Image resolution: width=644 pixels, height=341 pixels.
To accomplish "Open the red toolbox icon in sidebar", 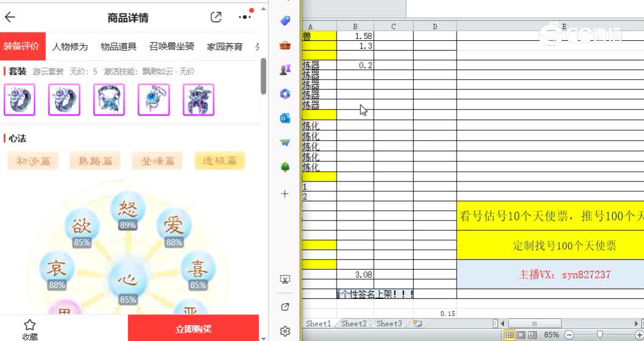I will tap(285, 45).
